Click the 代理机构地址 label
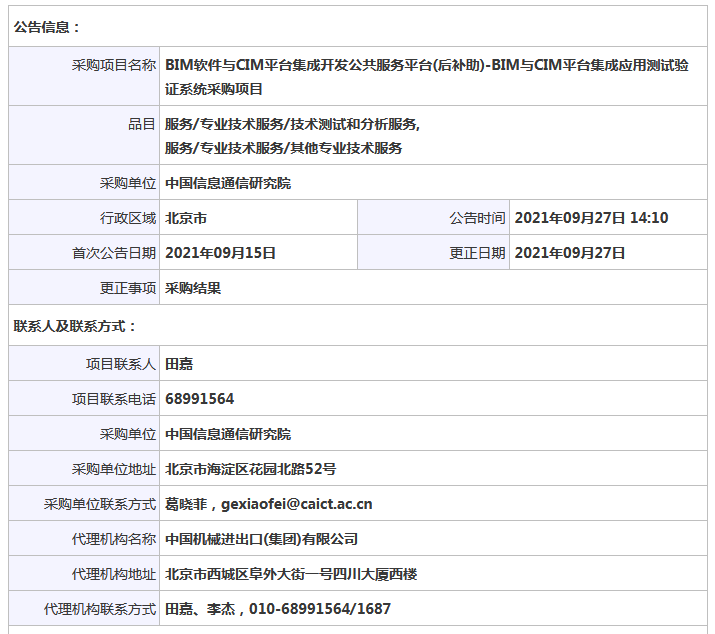715x634 pixels. click(x=114, y=574)
